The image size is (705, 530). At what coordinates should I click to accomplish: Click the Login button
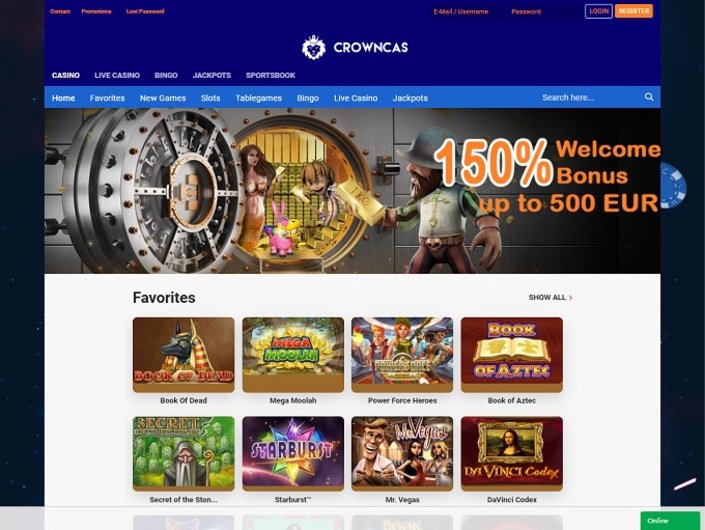coord(598,11)
